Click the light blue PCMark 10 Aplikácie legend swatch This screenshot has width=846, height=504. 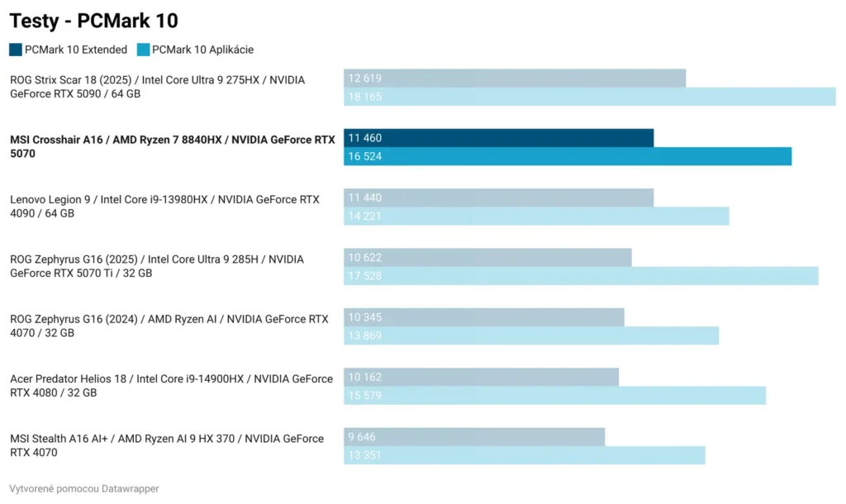tap(143, 50)
